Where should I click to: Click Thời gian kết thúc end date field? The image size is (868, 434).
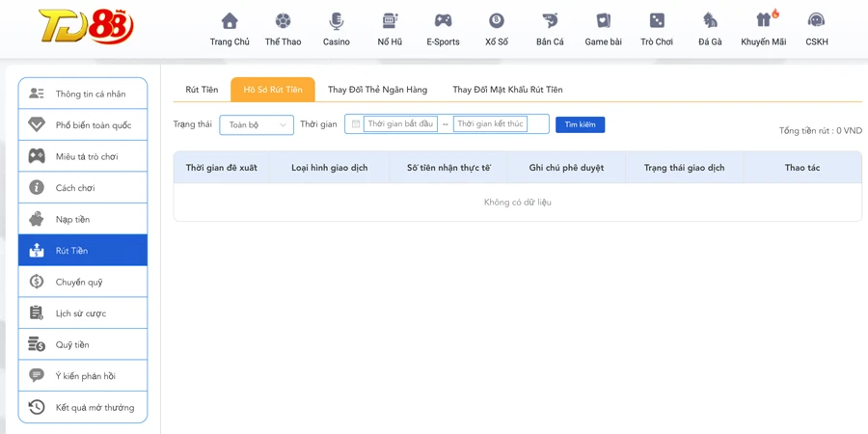[490, 124]
